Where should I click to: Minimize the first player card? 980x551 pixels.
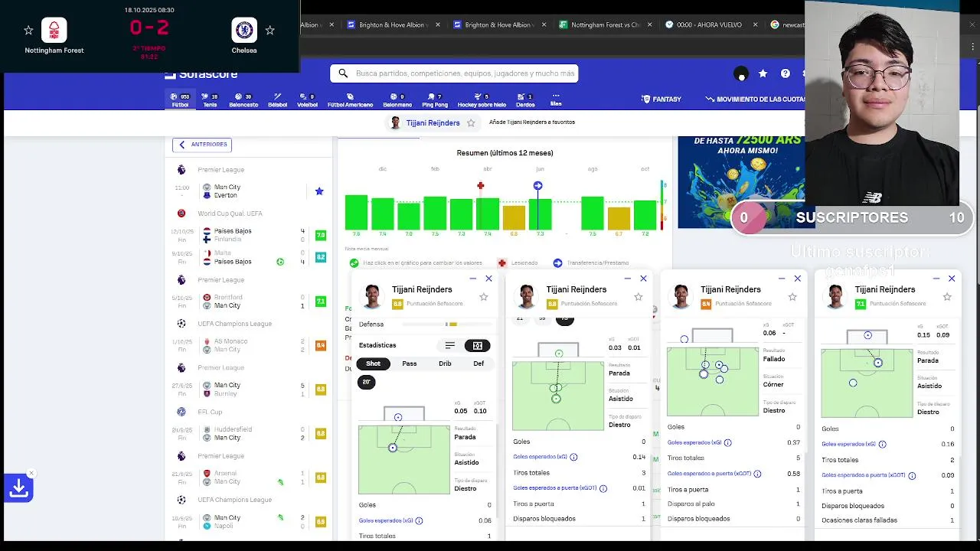[x=472, y=279]
